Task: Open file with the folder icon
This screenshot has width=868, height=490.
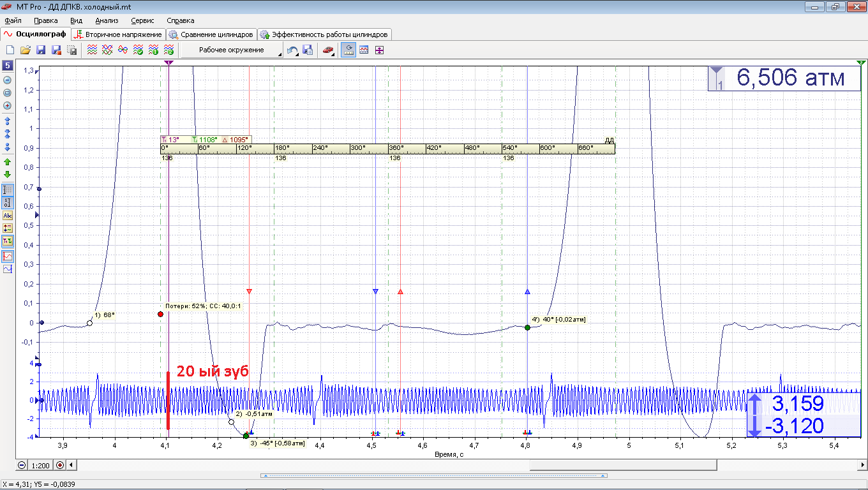Action: [x=26, y=50]
